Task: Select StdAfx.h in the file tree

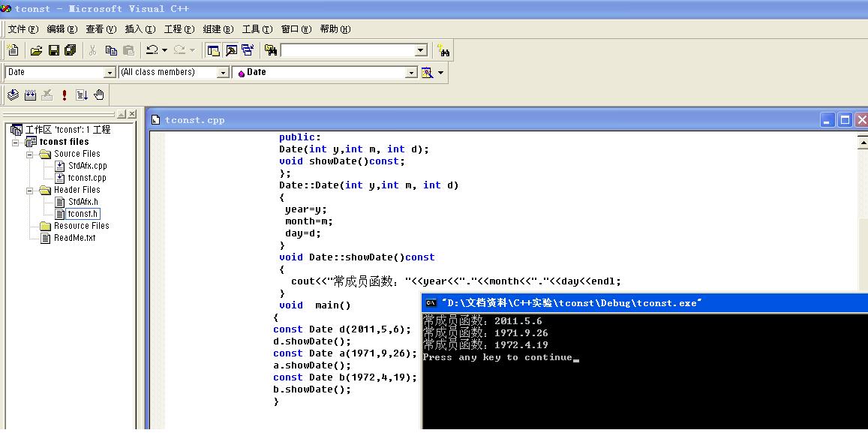Action: pos(83,202)
